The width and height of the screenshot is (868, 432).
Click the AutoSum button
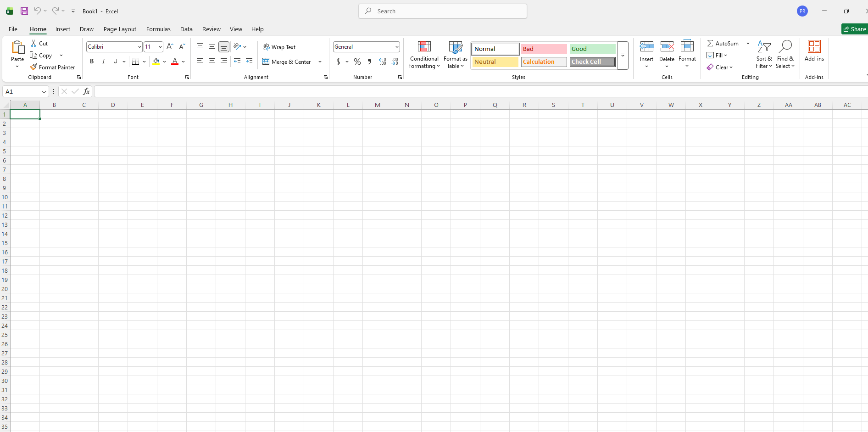pos(723,43)
